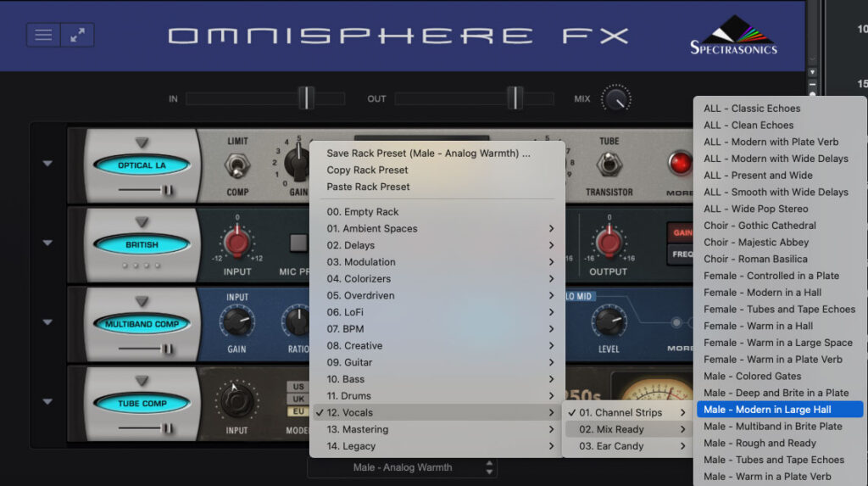The image size is (868, 486).
Task: Click the Multiband Comp GAIN knob
Action: (x=237, y=322)
